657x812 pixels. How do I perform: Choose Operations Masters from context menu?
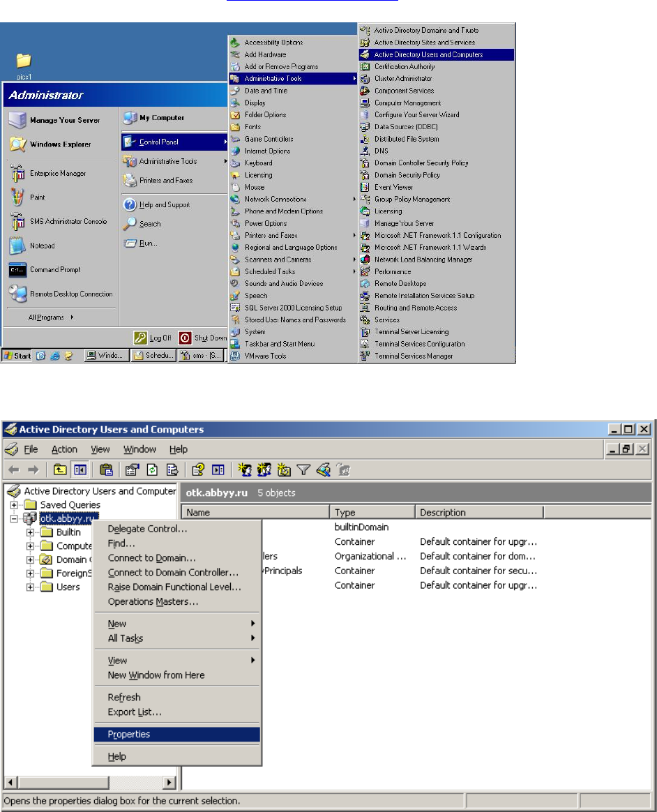coord(177,602)
